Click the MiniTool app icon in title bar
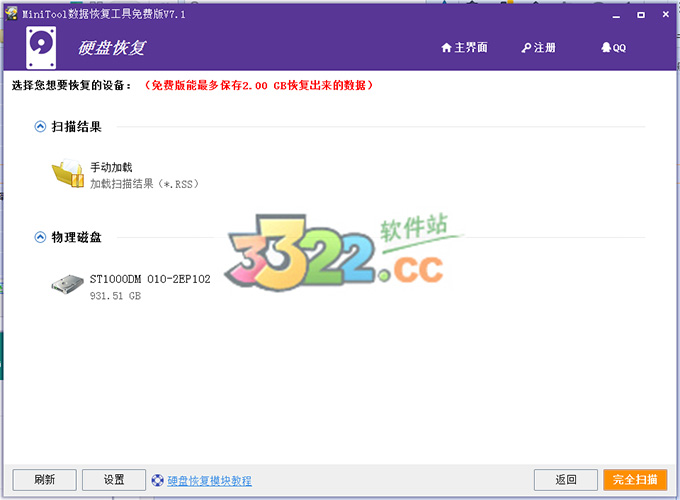 click(x=11, y=13)
